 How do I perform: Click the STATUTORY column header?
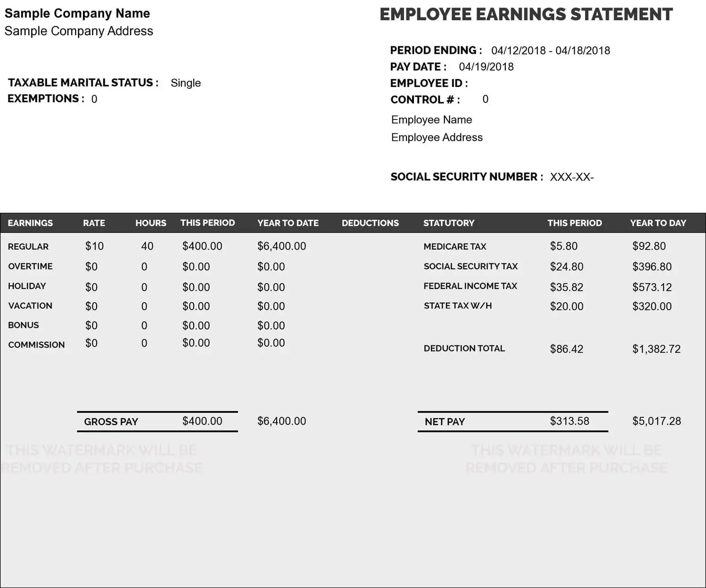tap(448, 223)
